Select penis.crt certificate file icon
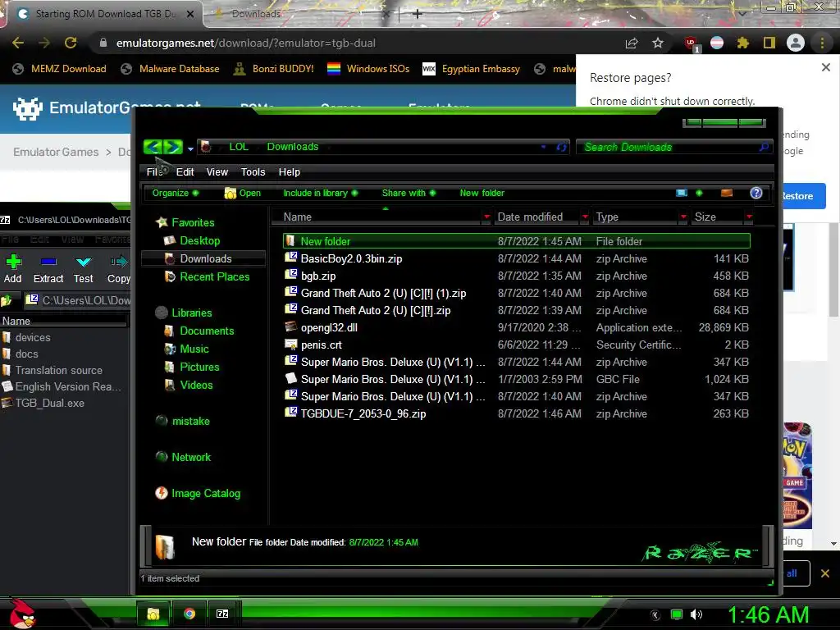Screen dimensions: 840x630 [291, 344]
